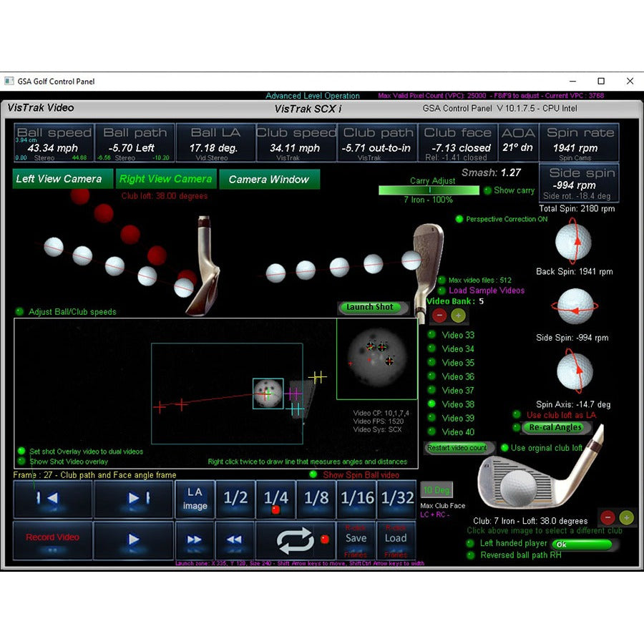Set playback speed to 1/4
Viewport: 644px width, 644px height.
[x=275, y=499]
